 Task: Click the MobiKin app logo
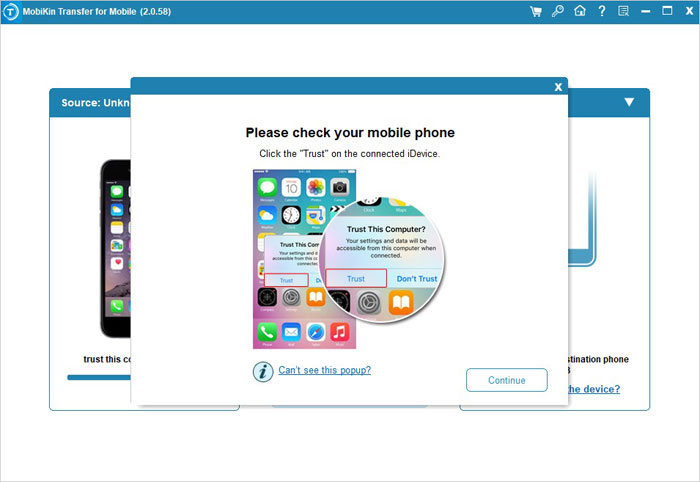[x=11, y=12]
